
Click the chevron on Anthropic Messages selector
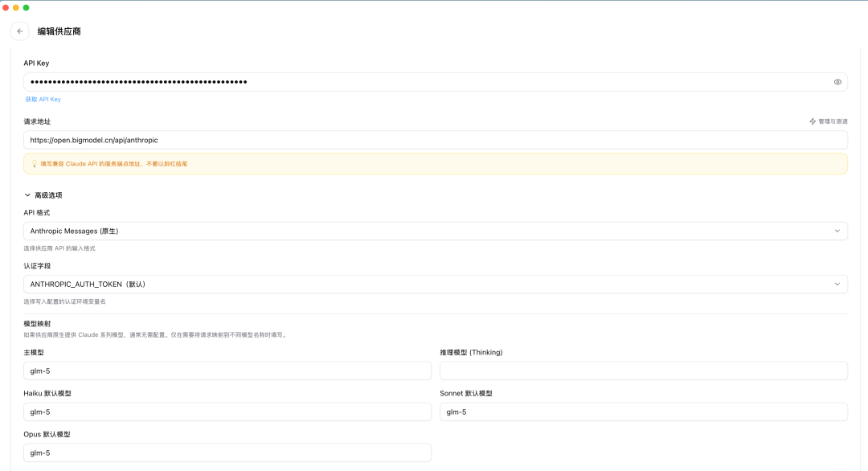click(837, 231)
